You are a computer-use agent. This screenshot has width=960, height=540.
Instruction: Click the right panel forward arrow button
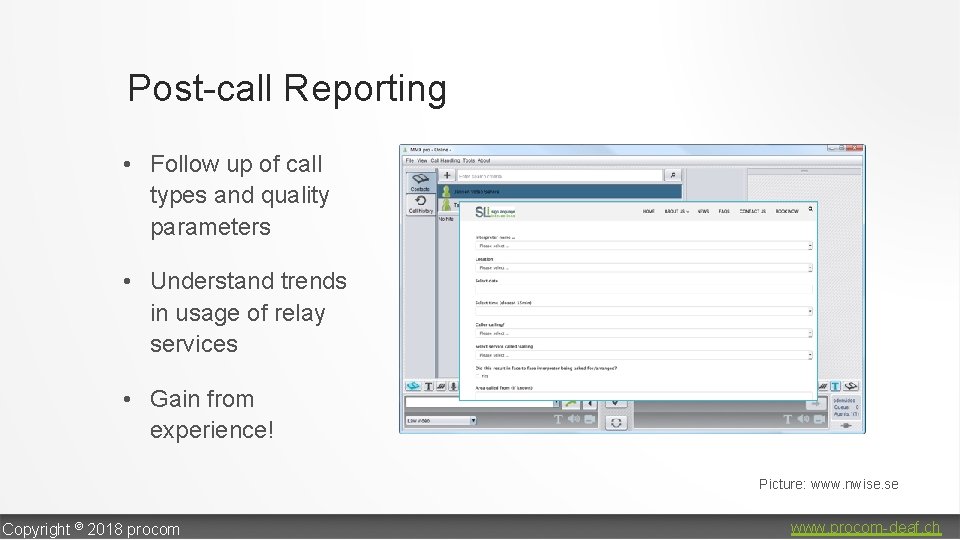point(815,405)
